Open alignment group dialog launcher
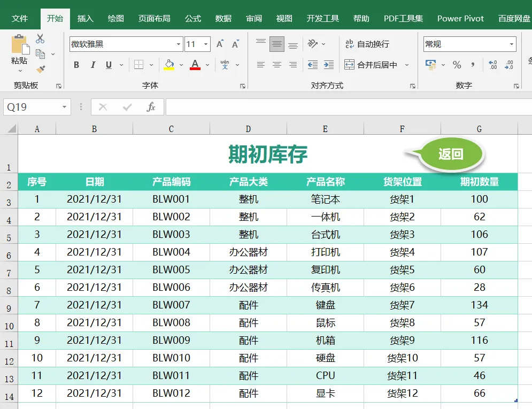The width and height of the screenshot is (532, 409). click(413, 86)
